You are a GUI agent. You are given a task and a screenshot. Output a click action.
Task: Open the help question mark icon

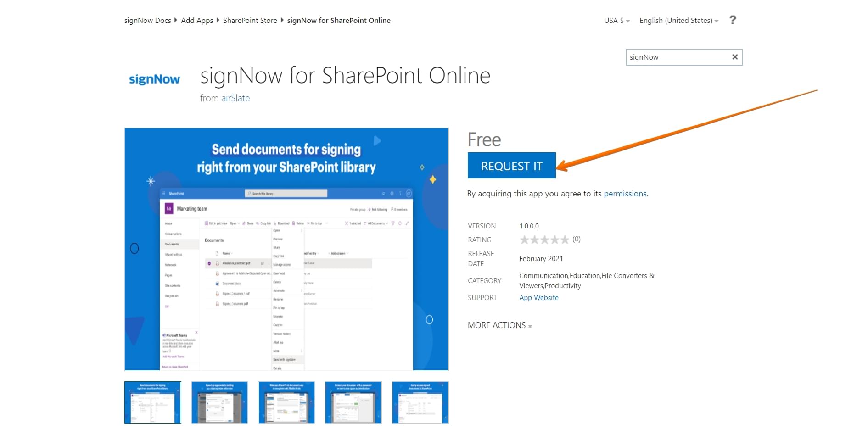[x=733, y=20]
